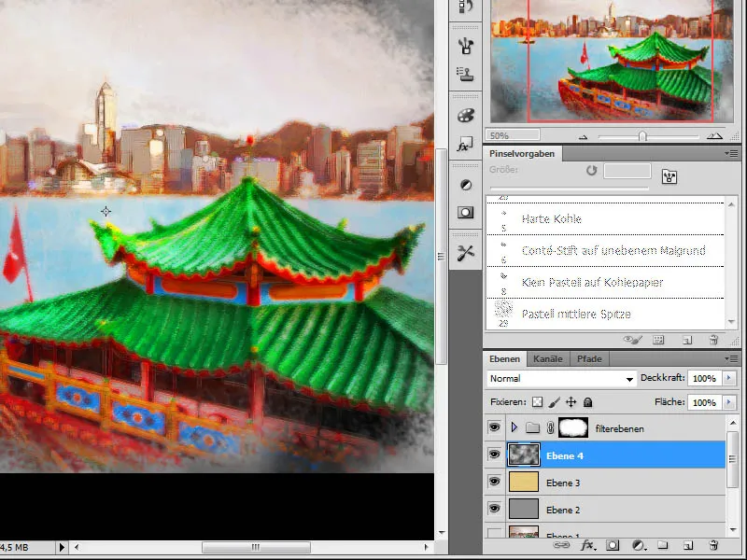Open the Styles fx panel icon in the dock
747x560 pixels.
(x=465, y=145)
